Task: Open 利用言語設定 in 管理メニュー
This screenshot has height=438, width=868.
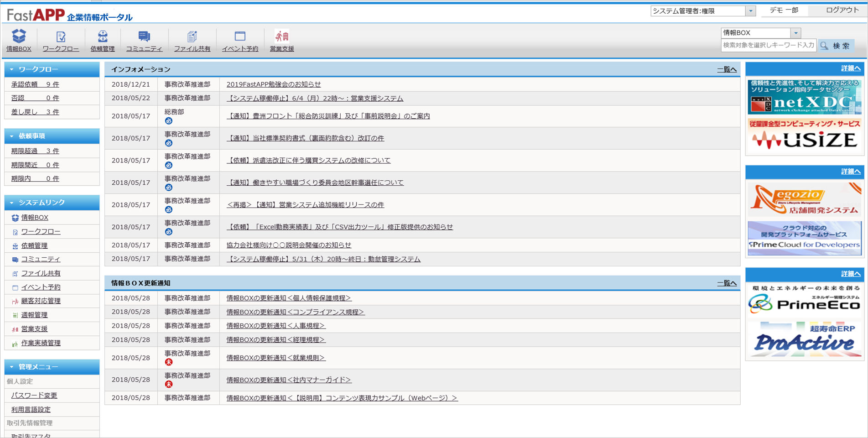Action: pyautogui.click(x=31, y=410)
